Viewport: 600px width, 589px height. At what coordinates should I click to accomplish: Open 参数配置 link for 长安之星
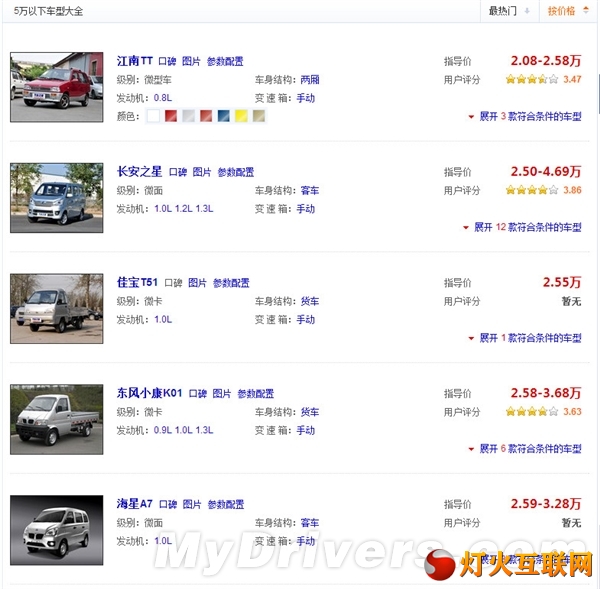[x=236, y=172]
